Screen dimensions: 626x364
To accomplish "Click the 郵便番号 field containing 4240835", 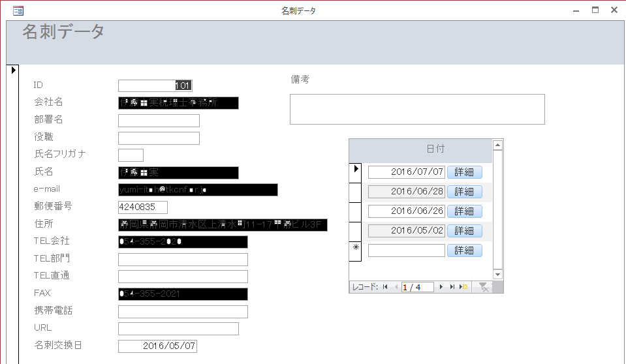I will [x=142, y=207].
